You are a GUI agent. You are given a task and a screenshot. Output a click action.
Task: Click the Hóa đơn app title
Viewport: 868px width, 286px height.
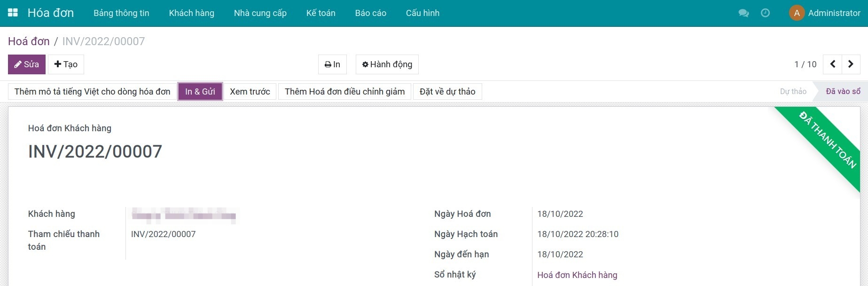tap(51, 13)
